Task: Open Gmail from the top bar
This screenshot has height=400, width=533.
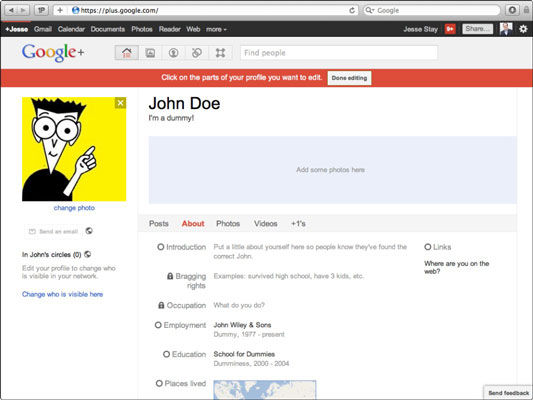Action: [x=43, y=29]
